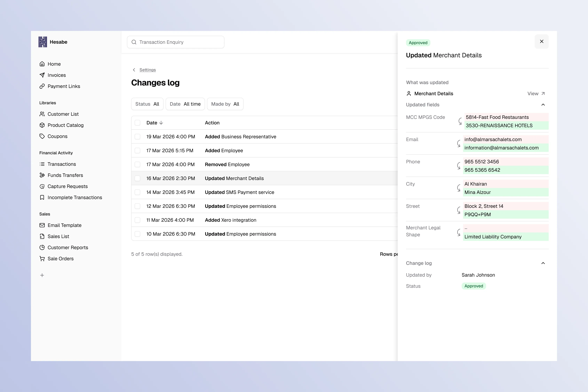Click the search magnifier icon
Screen dimensions: 588x392
point(134,42)
